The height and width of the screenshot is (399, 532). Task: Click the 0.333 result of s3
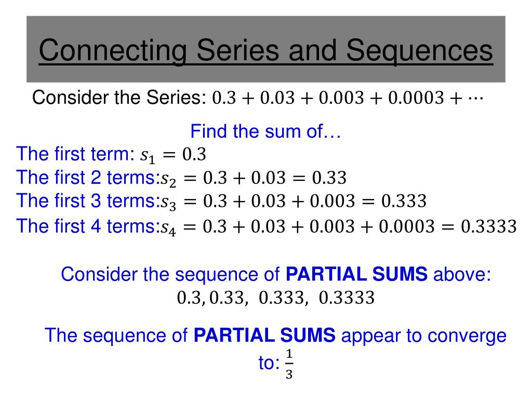click(x=404, y=201)
